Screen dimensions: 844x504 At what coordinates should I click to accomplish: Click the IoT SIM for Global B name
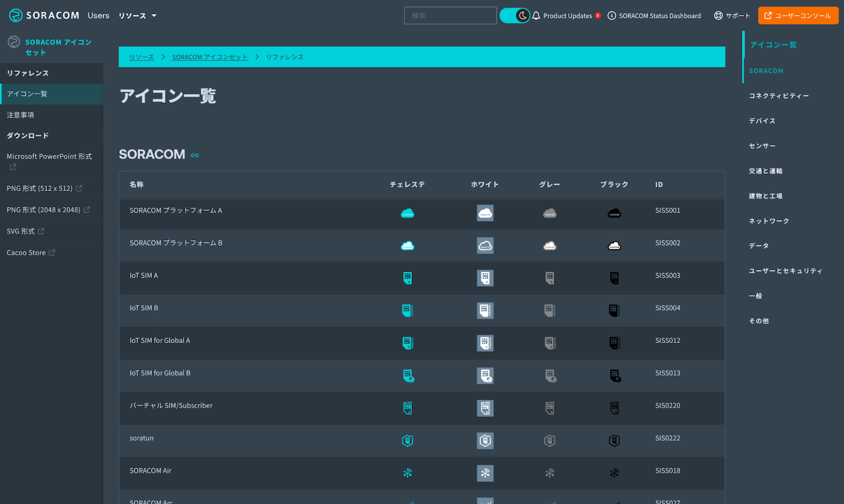pos(160,373)
